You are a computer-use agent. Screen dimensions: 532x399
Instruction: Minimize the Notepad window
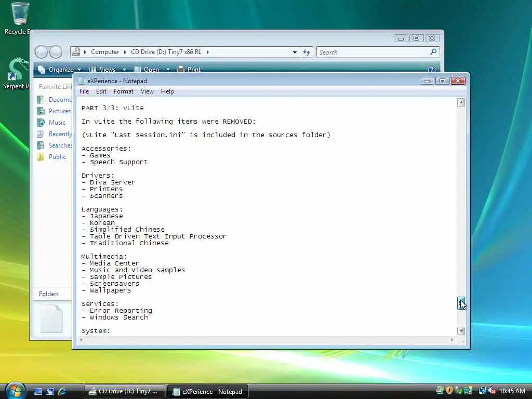pos(427,81)
